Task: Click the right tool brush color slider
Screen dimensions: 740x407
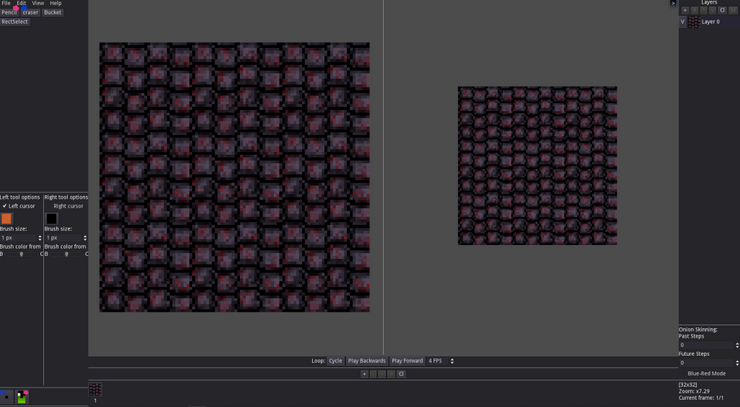Action: 66,254
